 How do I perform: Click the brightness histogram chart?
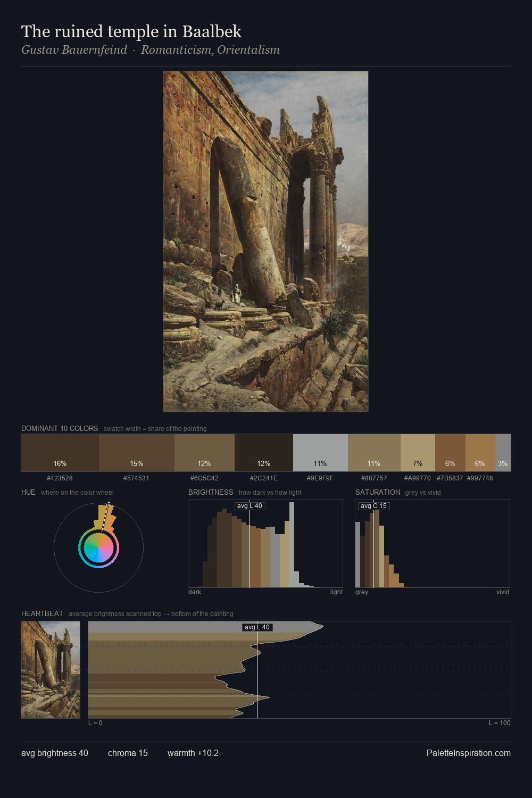tap(265, 544)
